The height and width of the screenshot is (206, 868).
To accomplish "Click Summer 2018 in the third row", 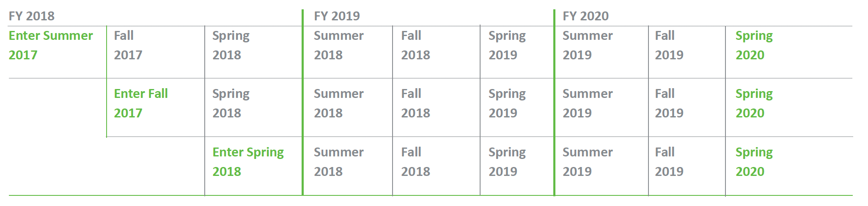I will pos(339,161).
